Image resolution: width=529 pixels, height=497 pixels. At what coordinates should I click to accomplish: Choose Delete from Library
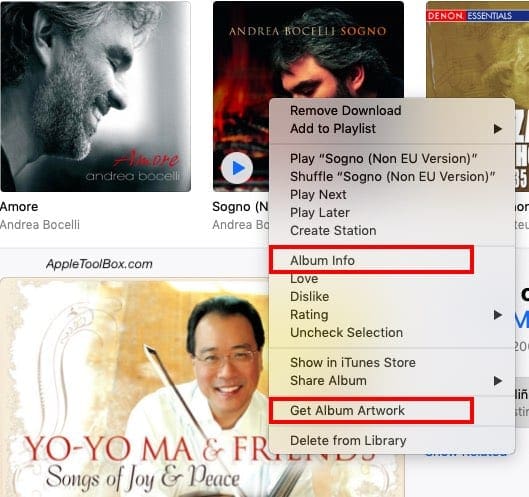[348, 440]
